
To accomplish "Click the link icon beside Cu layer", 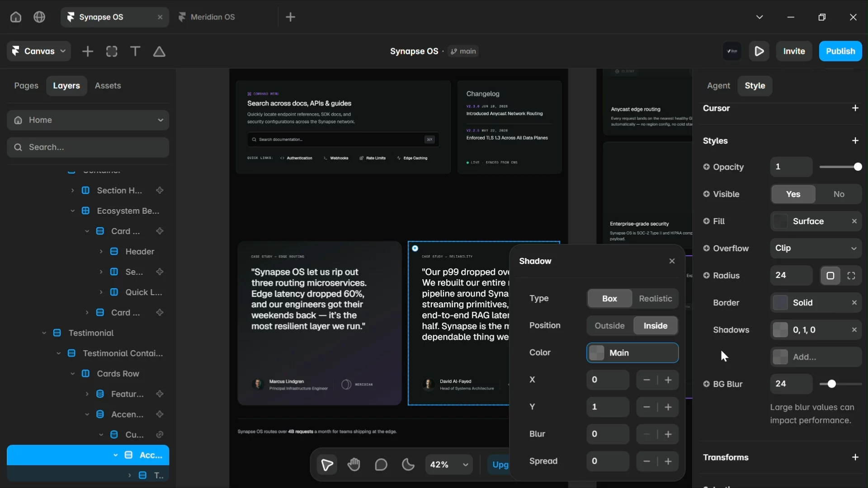I will coord(160,435).
